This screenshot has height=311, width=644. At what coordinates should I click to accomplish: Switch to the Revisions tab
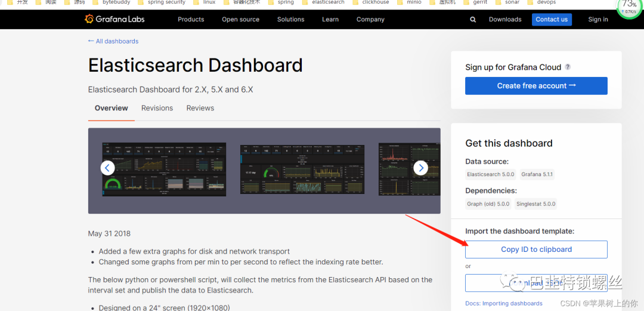(157, 108)
